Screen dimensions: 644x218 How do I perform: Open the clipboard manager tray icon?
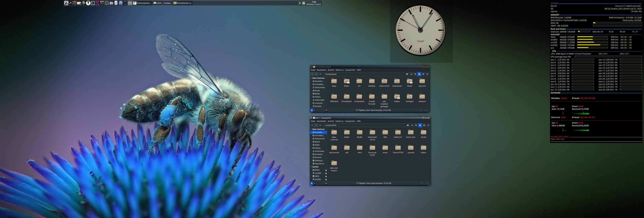pyautogui.click(x=303, y=3)
